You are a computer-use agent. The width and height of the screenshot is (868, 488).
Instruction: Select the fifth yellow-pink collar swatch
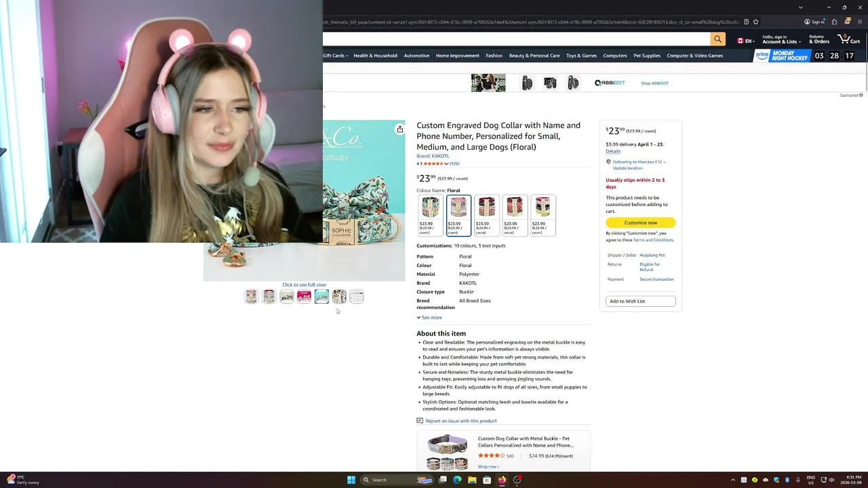click(542, 216)
